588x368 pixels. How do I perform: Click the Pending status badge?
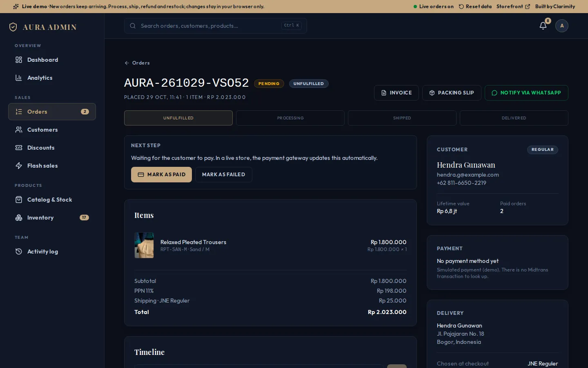(x=269, y=84)
